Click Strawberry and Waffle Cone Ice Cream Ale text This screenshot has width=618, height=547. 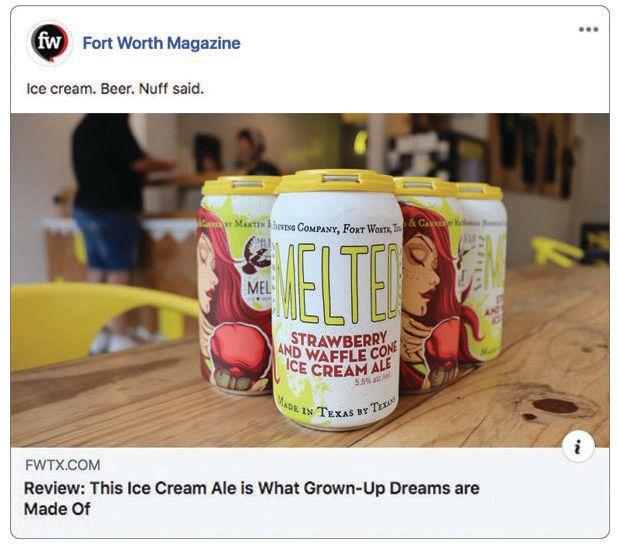pyautogui.click(x=339, y=354)
